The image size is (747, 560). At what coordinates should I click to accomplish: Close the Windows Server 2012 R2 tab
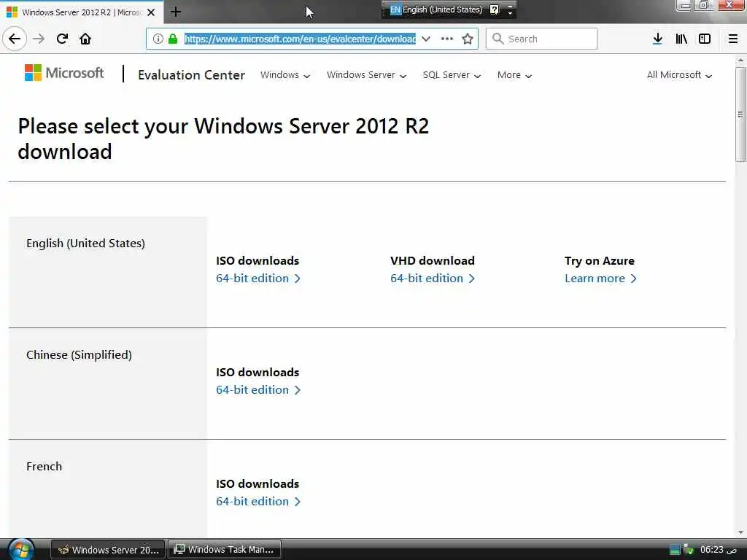(151, 12)
